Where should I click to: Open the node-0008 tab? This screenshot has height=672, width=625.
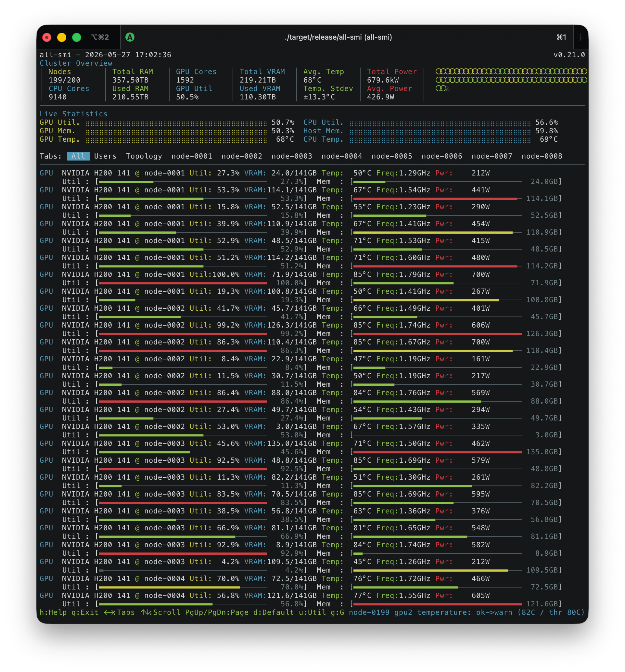tap(542, 156)
